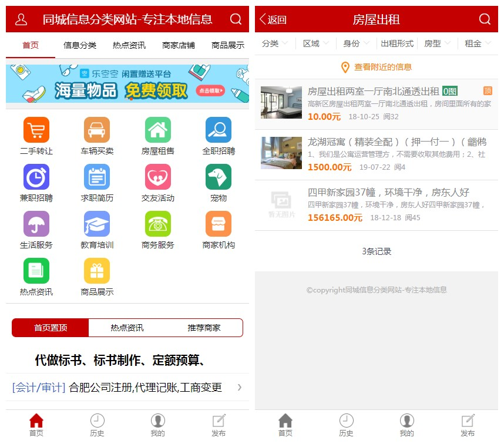Click 点击领取 button on banner
Screen dimensions: 504x444
pos(210,90)
